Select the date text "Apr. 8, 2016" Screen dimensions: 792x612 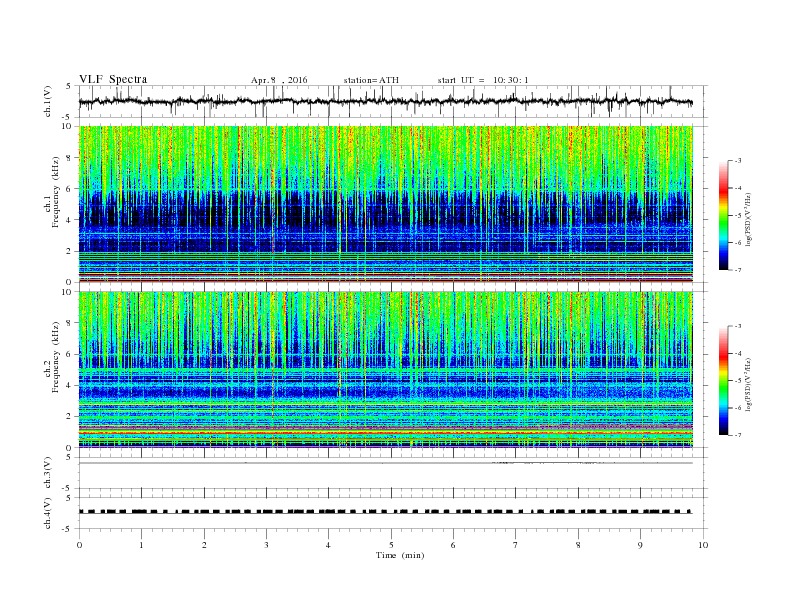point(279,80)
